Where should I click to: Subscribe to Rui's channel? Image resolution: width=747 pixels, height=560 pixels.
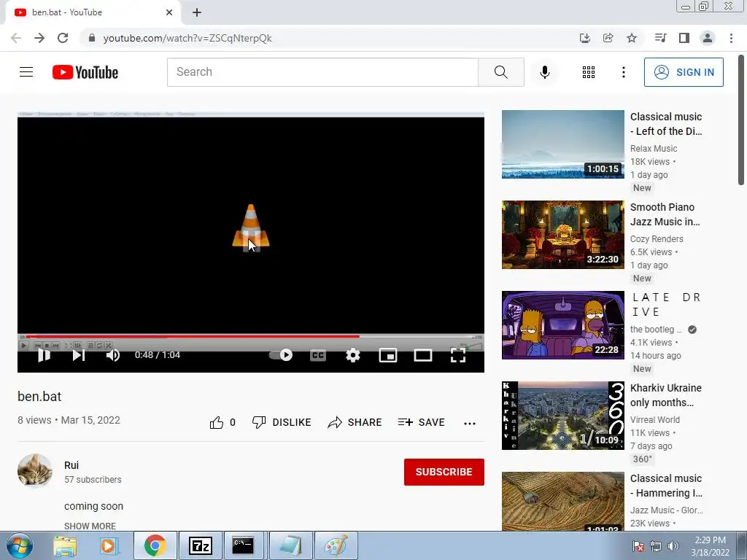tap(444, 472)
